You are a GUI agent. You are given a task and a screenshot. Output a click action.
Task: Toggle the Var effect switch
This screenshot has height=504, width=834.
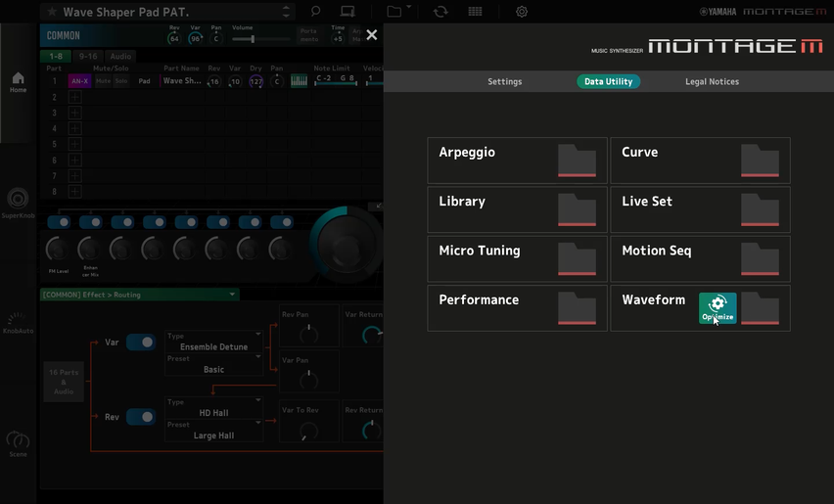click(x=141, y=343)
